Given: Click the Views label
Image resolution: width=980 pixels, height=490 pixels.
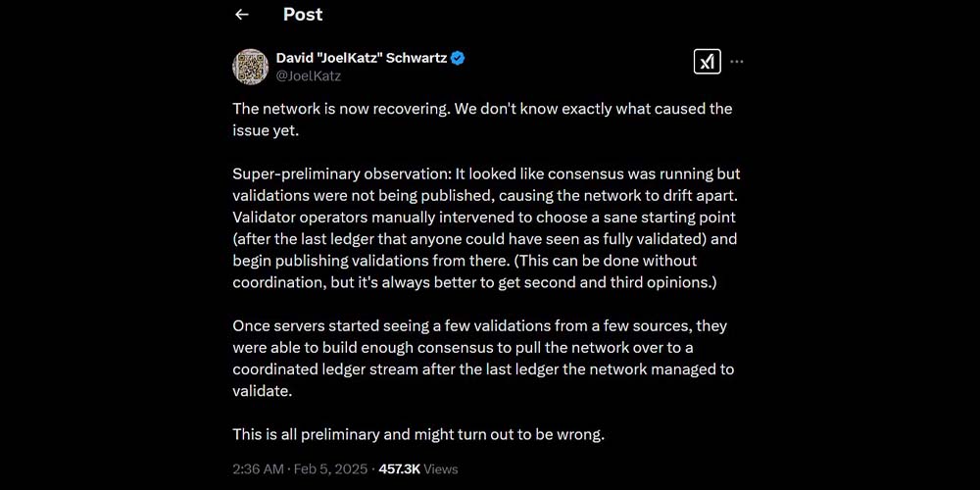Looking at the screenshot, I should pos(440,469).
